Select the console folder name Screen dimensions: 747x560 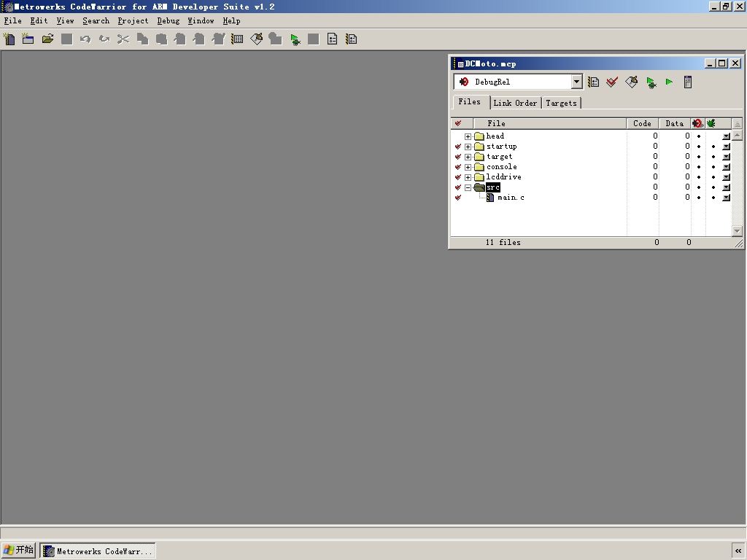502,167
